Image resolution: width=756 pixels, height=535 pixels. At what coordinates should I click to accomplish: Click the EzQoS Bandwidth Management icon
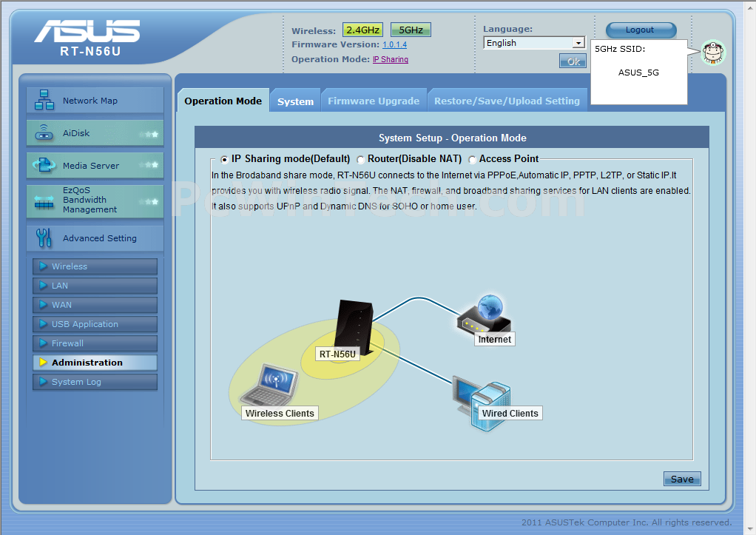tap(44, 202)
